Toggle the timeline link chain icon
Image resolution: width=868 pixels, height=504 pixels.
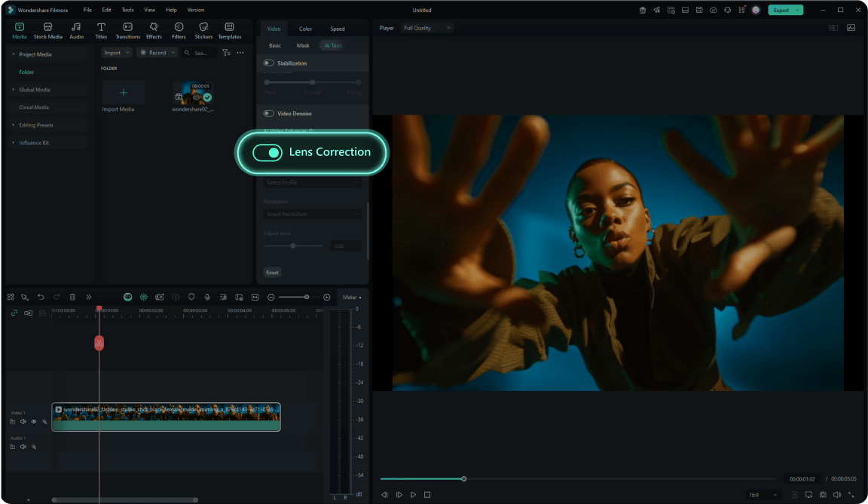[14, 313]
